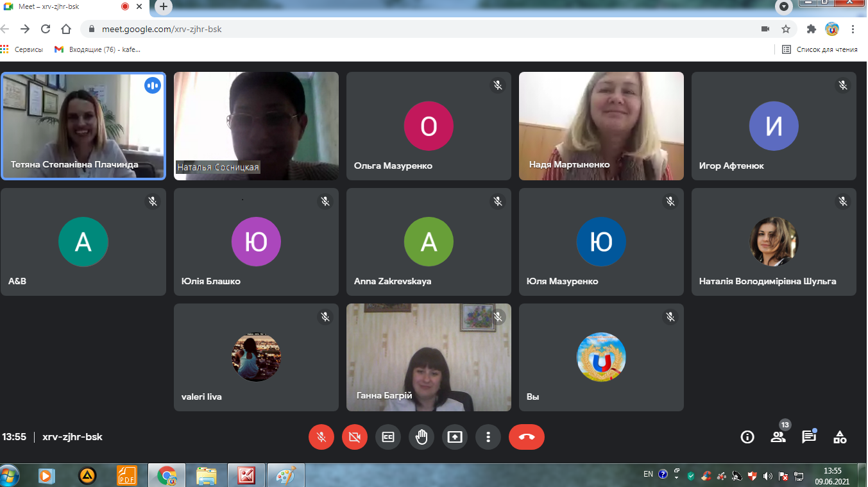Go back to the previous page
Screen dimensions: 868x487
6,29
